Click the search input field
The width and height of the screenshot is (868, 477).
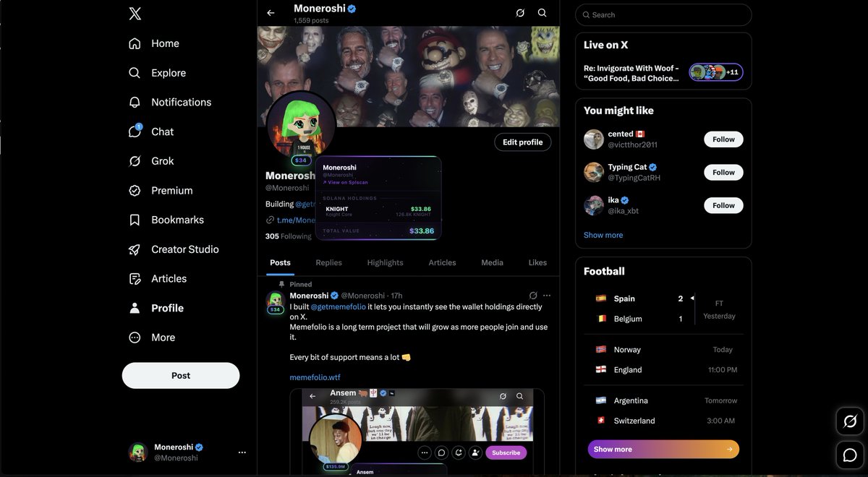coord(663,14)
